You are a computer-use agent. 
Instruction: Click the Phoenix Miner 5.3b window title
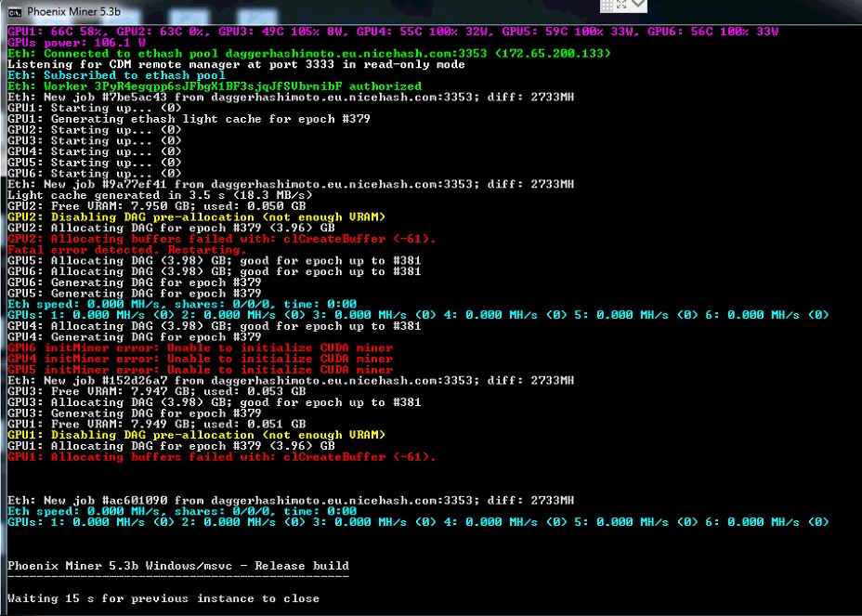pyautogui.click(x=73, y=11)
